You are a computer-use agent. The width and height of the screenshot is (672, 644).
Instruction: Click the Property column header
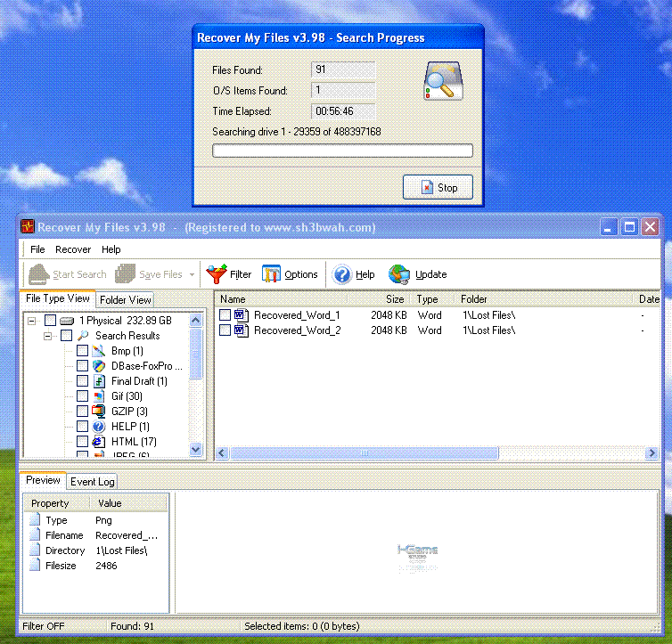point(56,503)
